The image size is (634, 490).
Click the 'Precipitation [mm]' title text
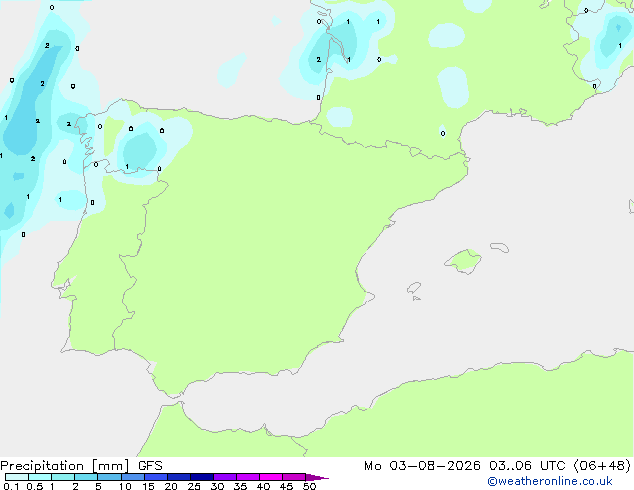64,466
